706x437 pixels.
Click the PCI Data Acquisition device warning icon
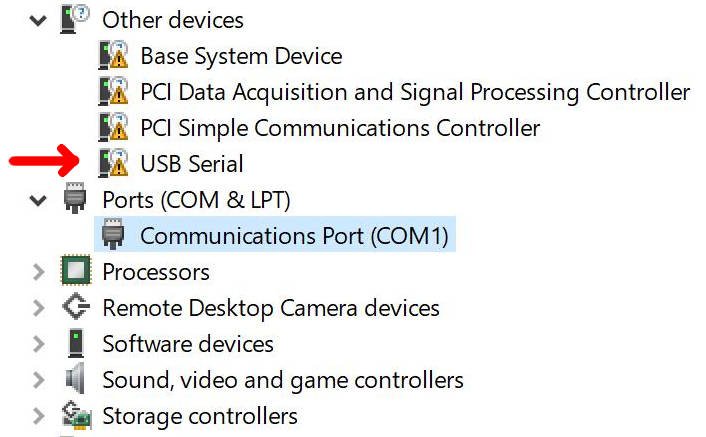114,92
